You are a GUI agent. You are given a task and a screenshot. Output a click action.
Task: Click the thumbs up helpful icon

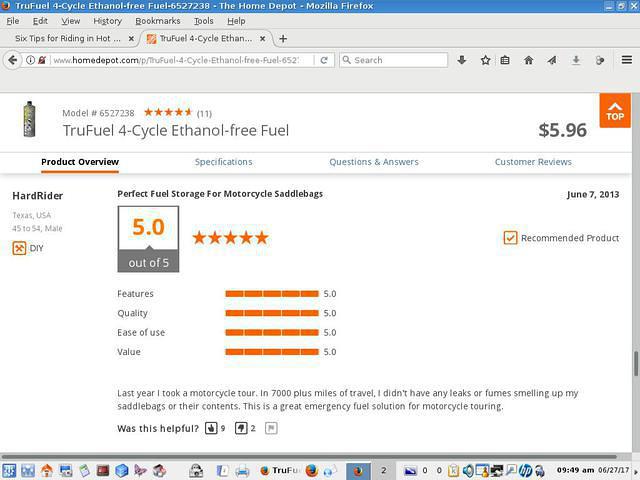(211, 428)
